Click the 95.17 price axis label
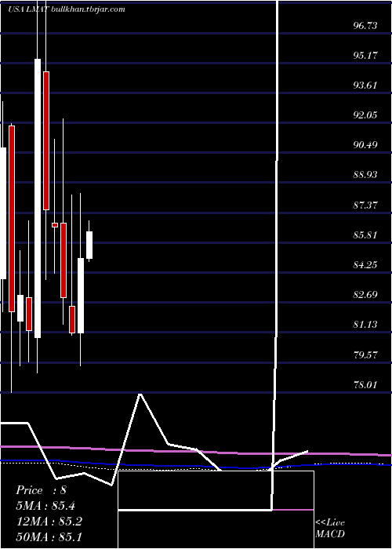 pyautogui.click(x=365, y=56)
